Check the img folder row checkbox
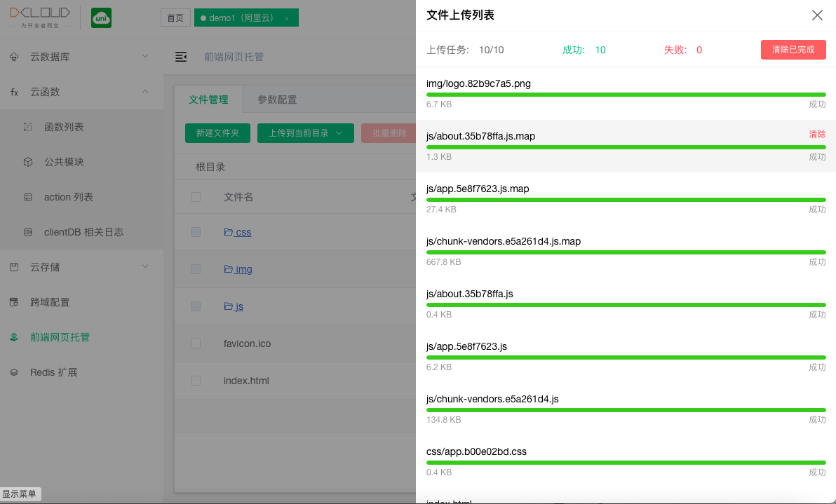This screenshot has height=504, width=836. [x=196, y=269]
